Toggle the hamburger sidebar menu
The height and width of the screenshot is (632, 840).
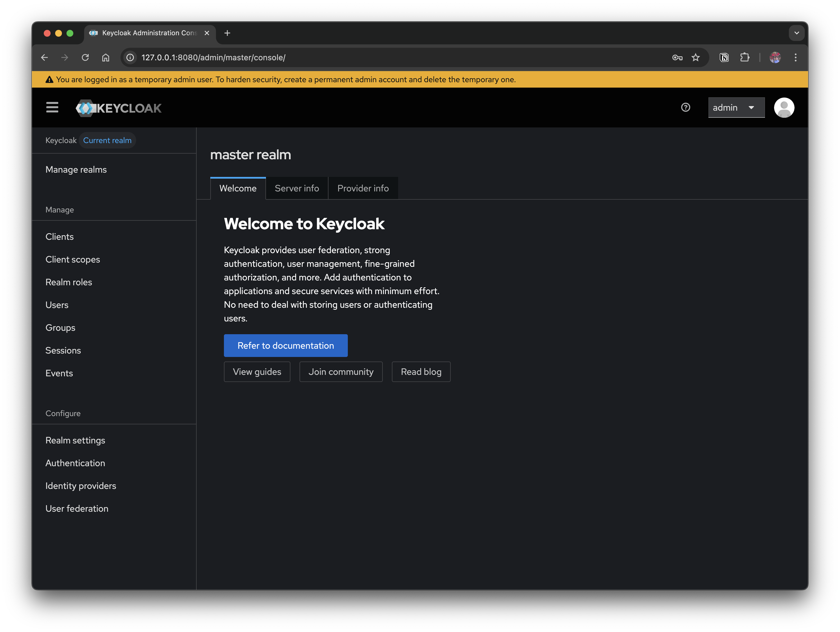tap(52, 108)
